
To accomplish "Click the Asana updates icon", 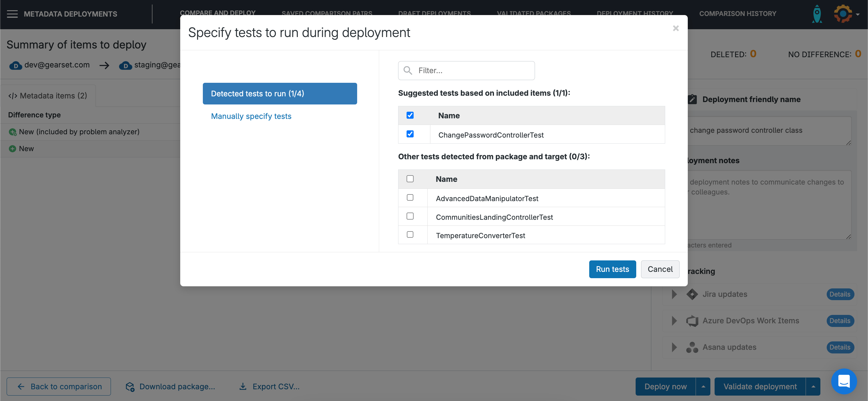I will (692, 347).
